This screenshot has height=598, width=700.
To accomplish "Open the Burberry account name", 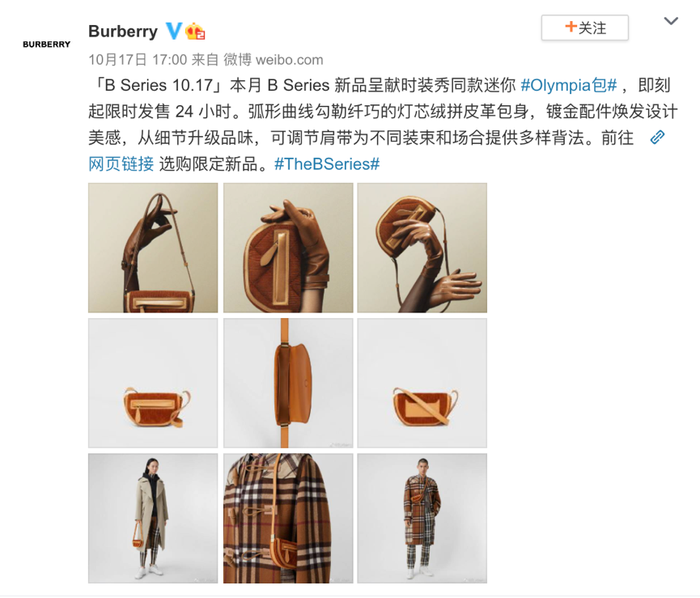I will click(x=123, y=32).
